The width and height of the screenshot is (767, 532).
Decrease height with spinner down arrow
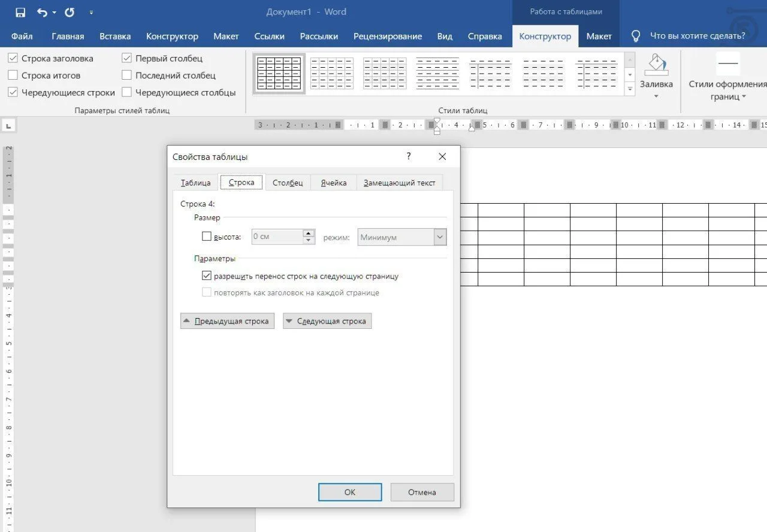click(309, 240)
